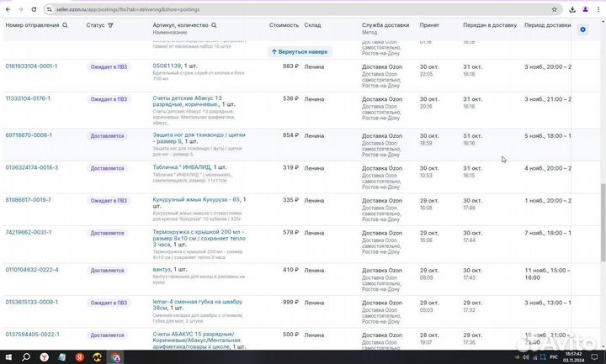Open Windows Start menu
The width and height of the screenshot is (606, 364).
pos(9,356)
